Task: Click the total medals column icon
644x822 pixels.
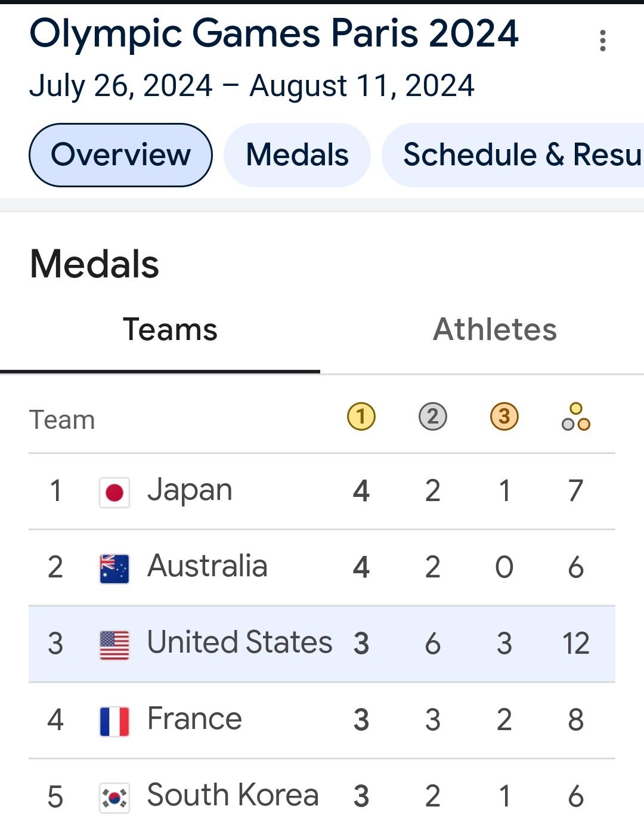Action: [x=576, y=416]
